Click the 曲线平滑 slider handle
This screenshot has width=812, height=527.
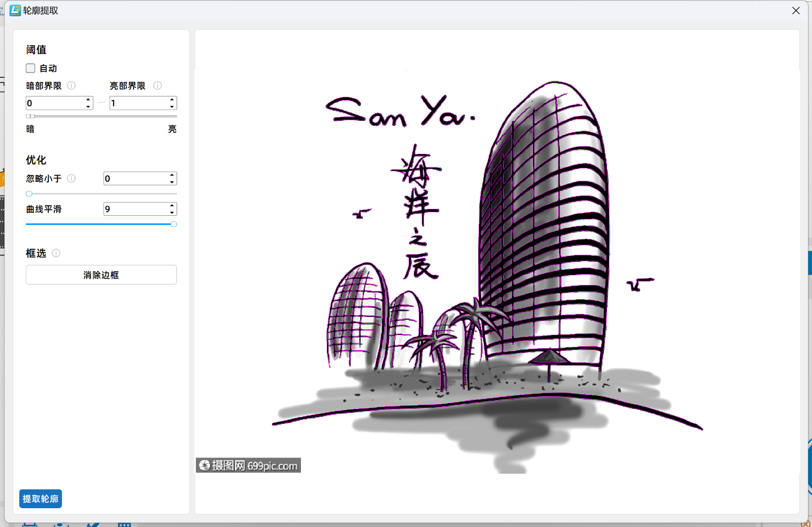[174, 224]
